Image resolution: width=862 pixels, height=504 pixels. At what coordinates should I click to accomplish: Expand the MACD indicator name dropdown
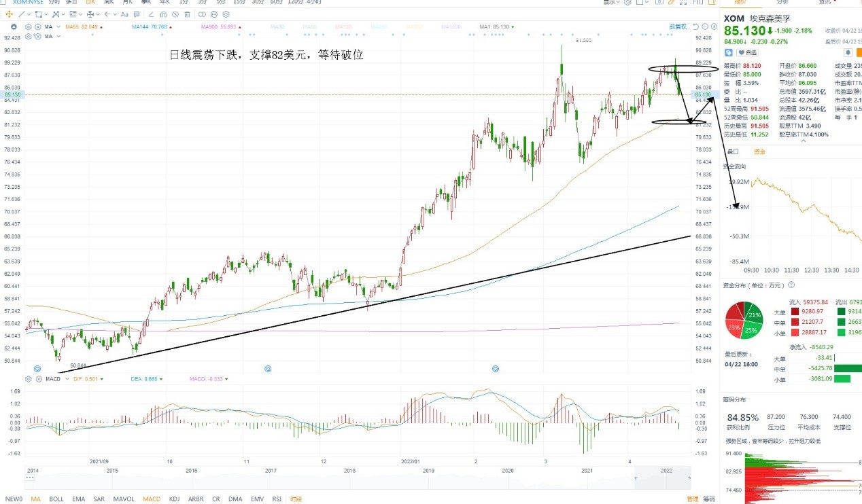[x=67, y=379]
